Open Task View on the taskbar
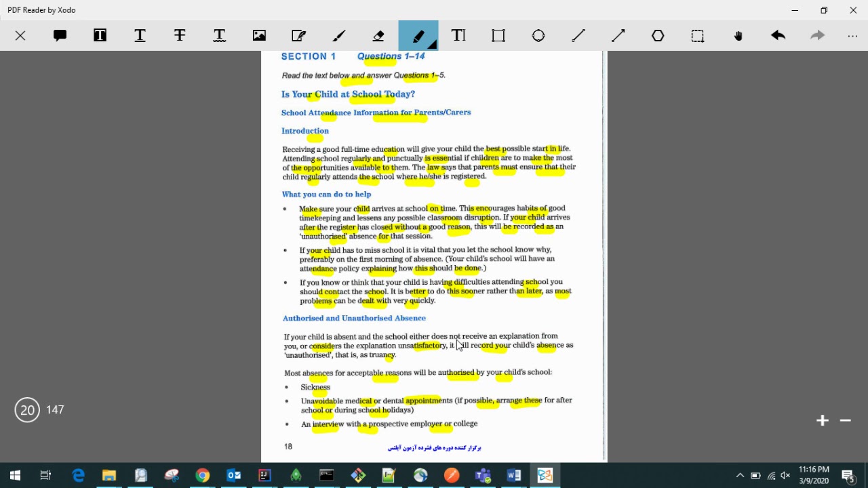Screen dimensions: 868x488 pos(46,476)
